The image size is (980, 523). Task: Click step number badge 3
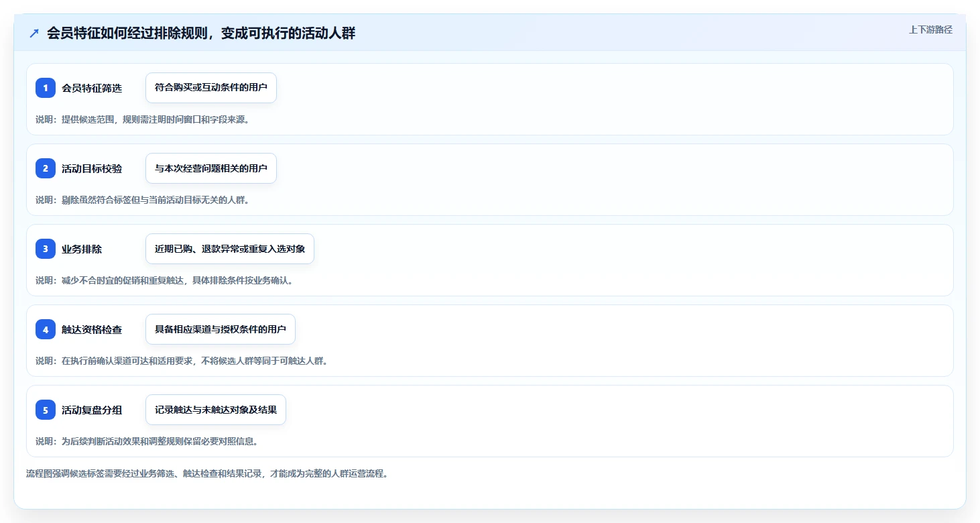coord(46,249)
